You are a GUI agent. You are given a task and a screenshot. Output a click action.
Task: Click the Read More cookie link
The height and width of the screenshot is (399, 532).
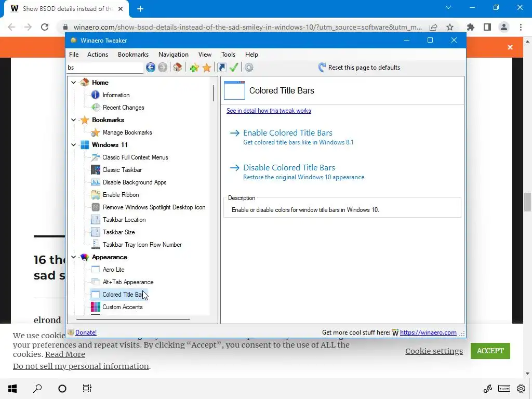[65, 354]
